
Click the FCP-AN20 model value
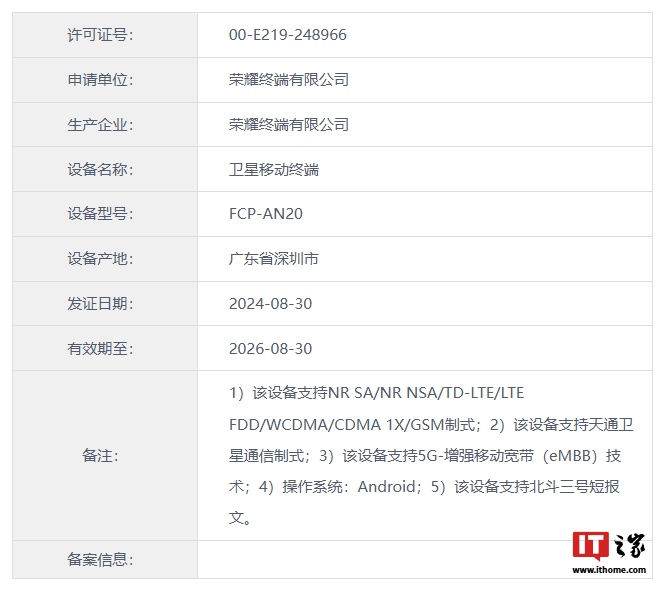click(265, 214)
